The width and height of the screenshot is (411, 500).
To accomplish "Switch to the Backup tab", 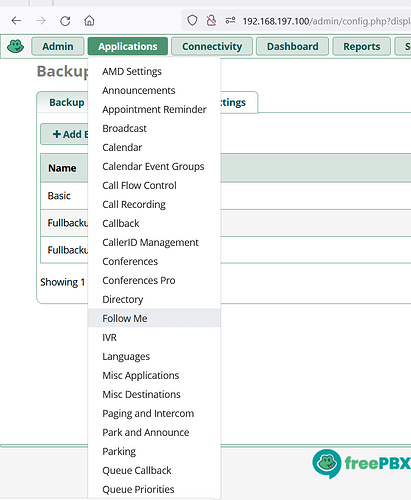I will point(66,102).
